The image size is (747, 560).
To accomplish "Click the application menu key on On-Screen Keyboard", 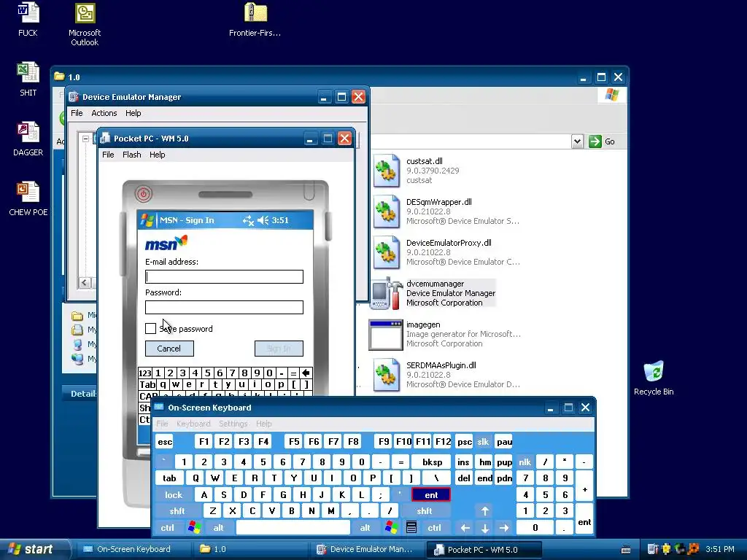I will pyautogui.click(x=411, y=528).
